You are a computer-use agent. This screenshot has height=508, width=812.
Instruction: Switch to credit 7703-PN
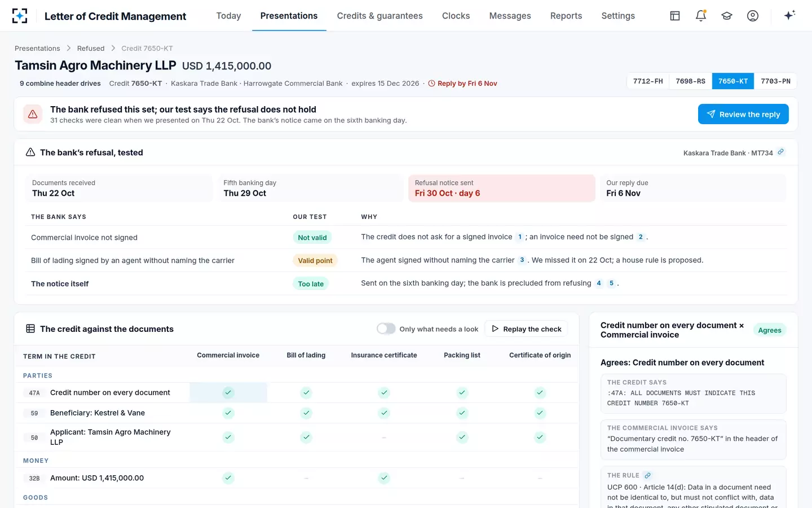tap(775, 81)
